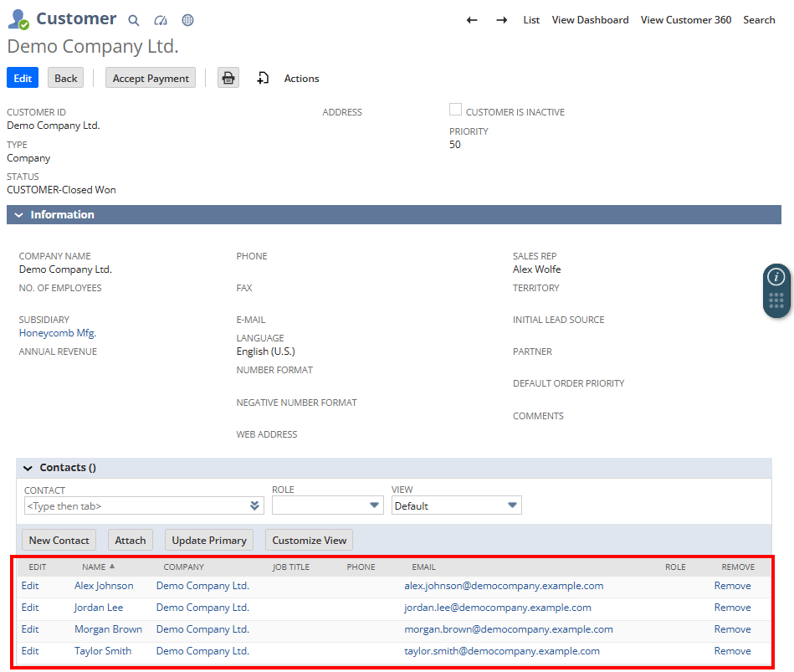This screenshot has height=672, width=794.
Task: Go to previous record with left arrow
Action: (x=472, y=20)
